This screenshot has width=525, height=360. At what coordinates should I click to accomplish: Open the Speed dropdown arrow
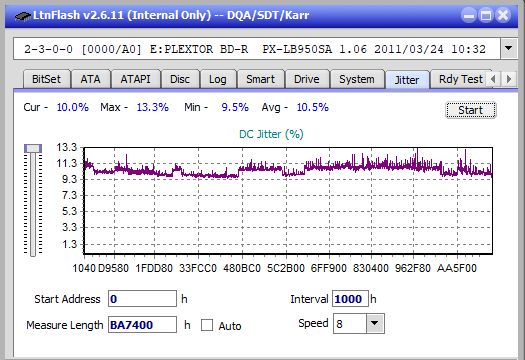pos(375,323)
